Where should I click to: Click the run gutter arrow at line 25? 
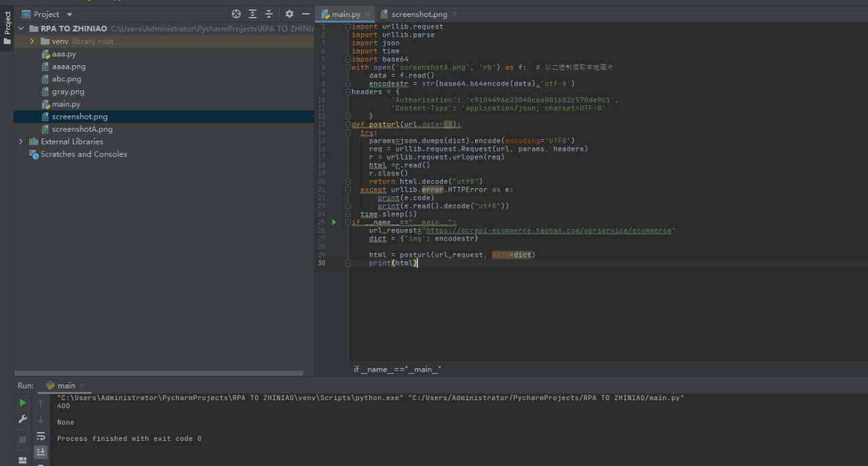tap(334, 222)
